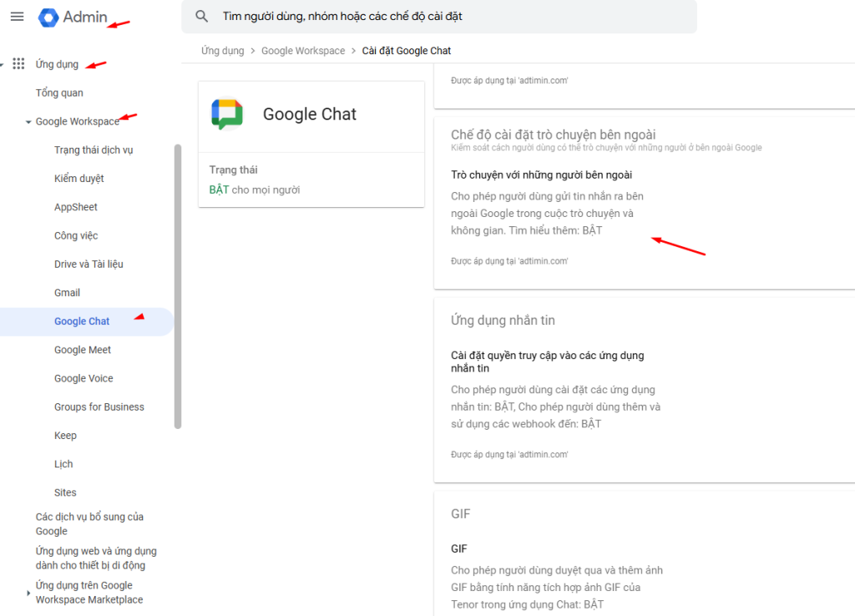
Task: Click Google Workspace breadcrumb link
Action: tap(303, 51)
